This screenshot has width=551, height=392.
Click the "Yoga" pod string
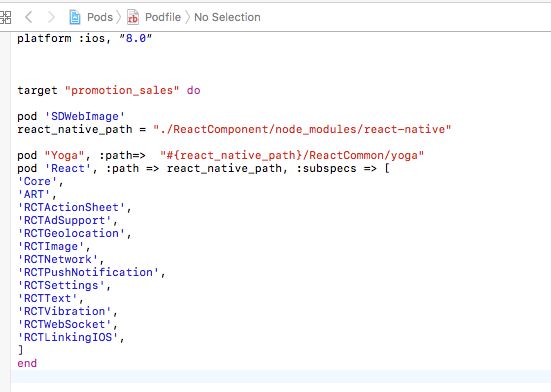point(64,155)
